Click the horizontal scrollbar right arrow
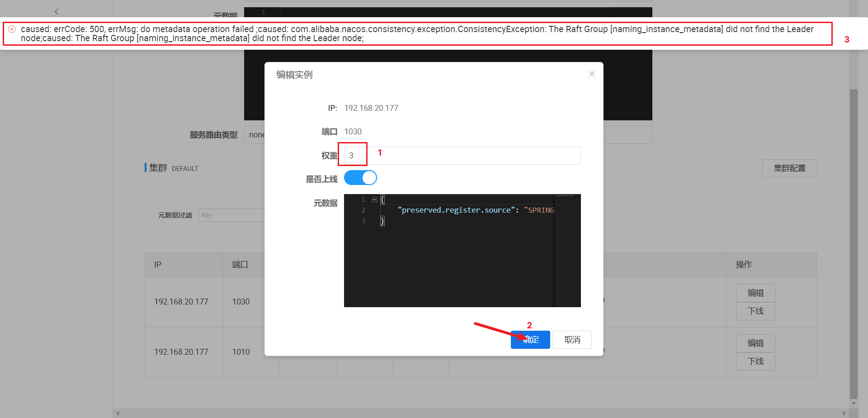This screenshot has width=868, height=418. pyautogui.click(x=844, y=413)
